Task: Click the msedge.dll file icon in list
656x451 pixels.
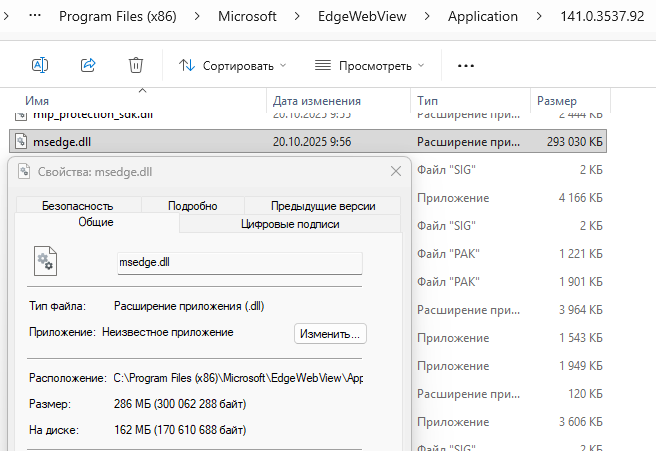Action: coord(21,141)
